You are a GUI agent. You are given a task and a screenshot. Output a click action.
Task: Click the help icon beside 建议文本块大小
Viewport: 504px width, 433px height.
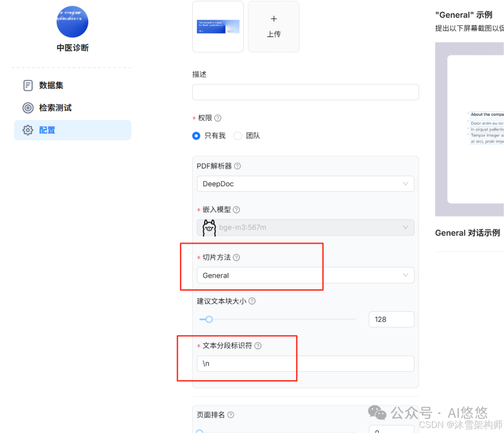pos(252,301)
